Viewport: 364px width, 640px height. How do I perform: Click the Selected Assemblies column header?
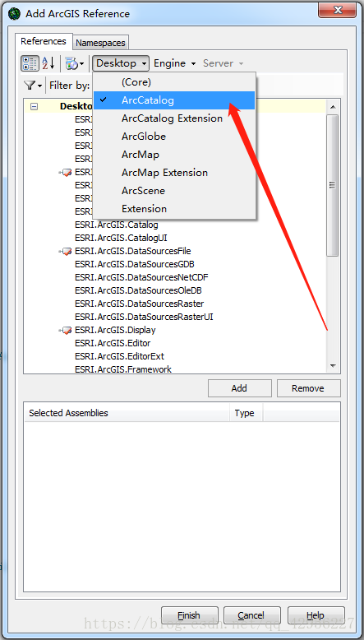[127, 413]
